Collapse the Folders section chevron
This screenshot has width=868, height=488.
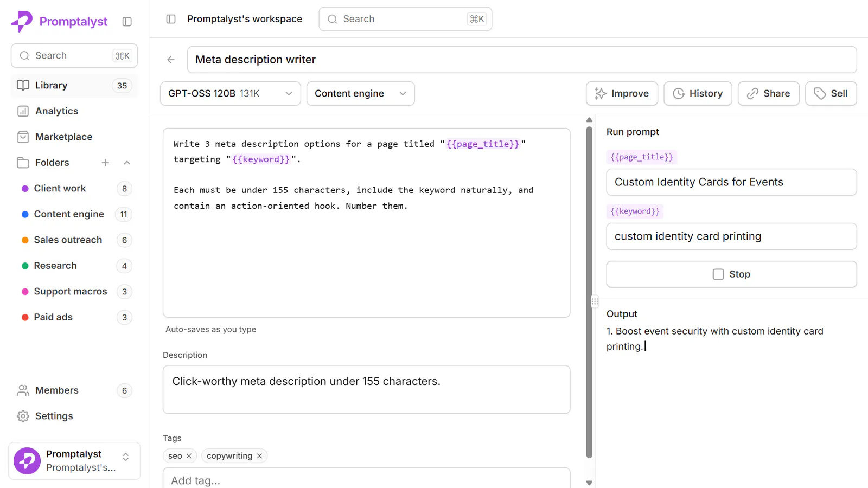127,163
